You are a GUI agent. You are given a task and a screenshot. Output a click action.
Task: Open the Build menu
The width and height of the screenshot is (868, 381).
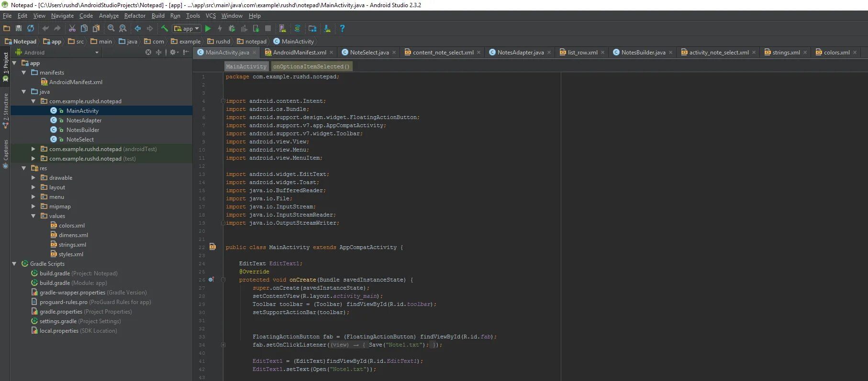pos(158,16)
